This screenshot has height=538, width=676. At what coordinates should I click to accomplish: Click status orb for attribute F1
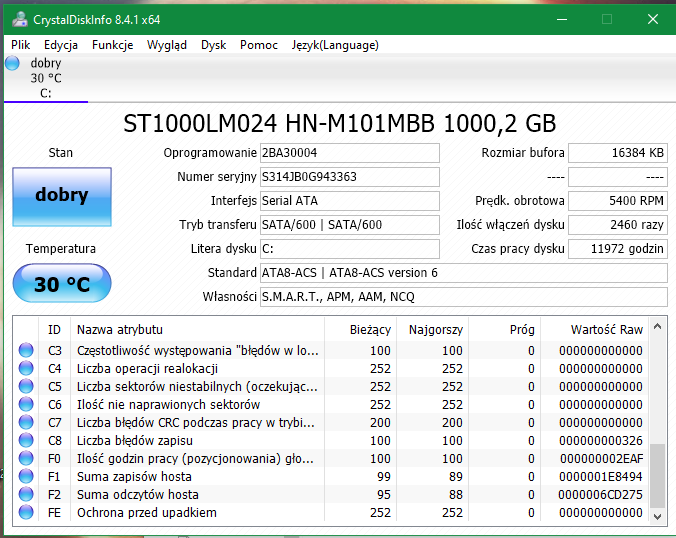(26, 476)
